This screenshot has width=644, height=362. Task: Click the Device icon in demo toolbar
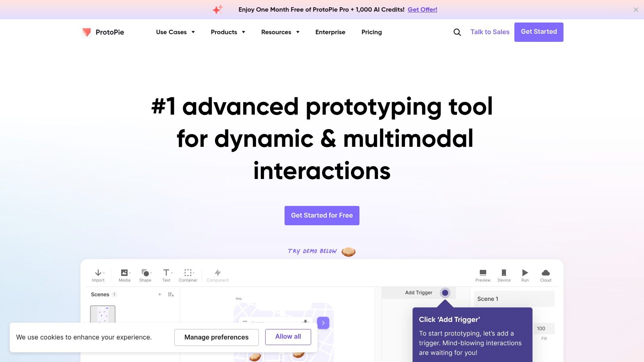pyautogui.click(x=504, y=273)
